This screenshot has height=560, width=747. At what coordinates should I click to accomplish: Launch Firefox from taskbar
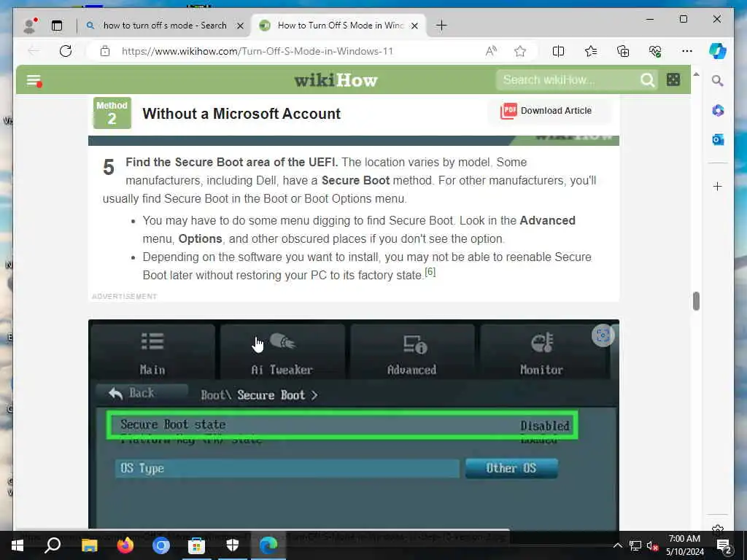pyautogui.click(x=125, y=545)
